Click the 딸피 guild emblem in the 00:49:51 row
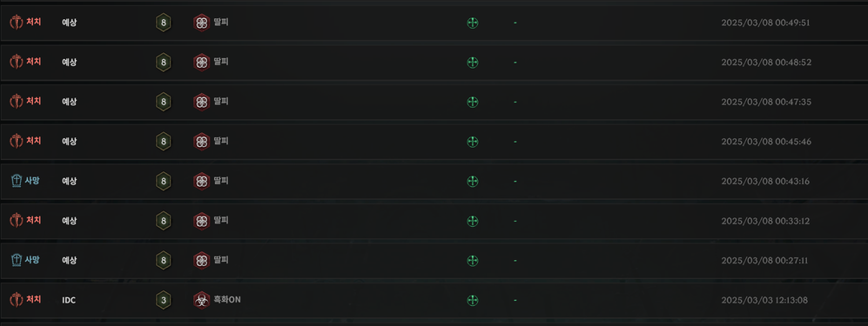The width and height of the screenshot is (868, 326). 201,23
